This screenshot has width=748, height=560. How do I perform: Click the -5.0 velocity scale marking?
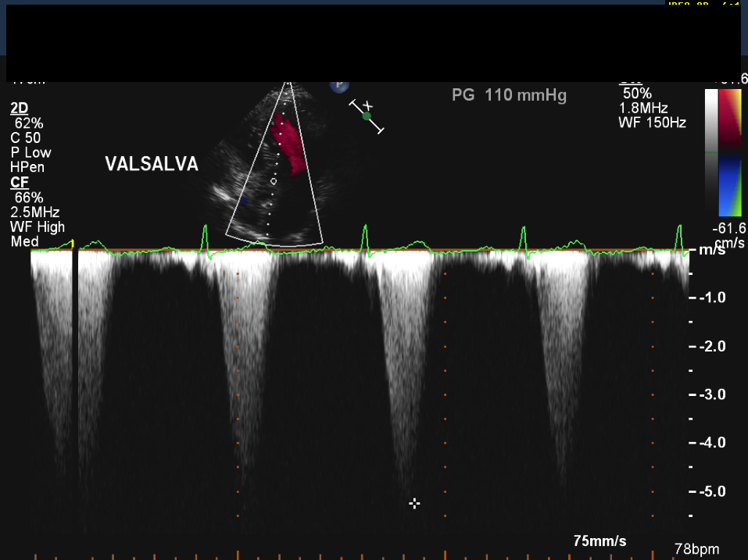[x=711, y=491]
